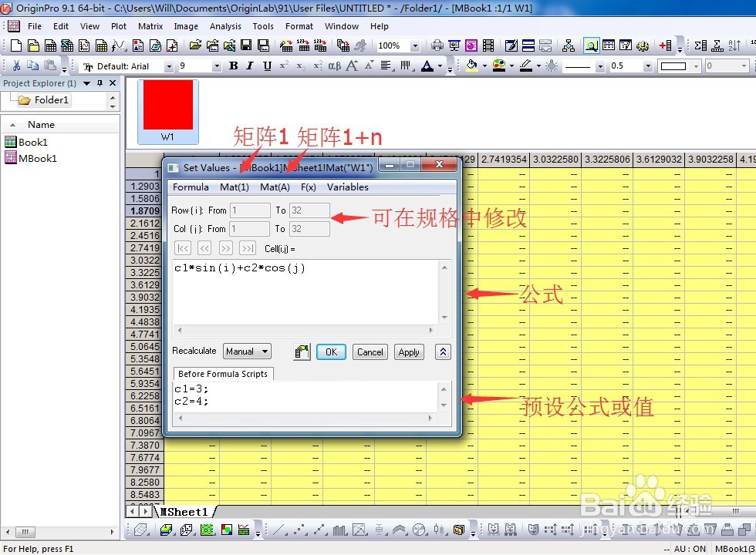756x555 pixels.
Task: Click the next cell >> button
Action: pos(225,248)
